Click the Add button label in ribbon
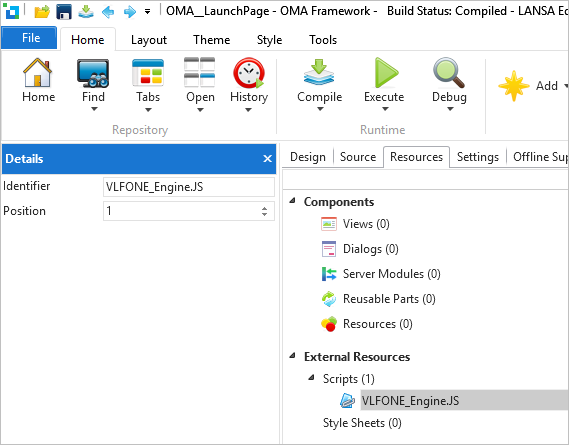This screenshot has width=569, height=445. [x=547, y=86]
